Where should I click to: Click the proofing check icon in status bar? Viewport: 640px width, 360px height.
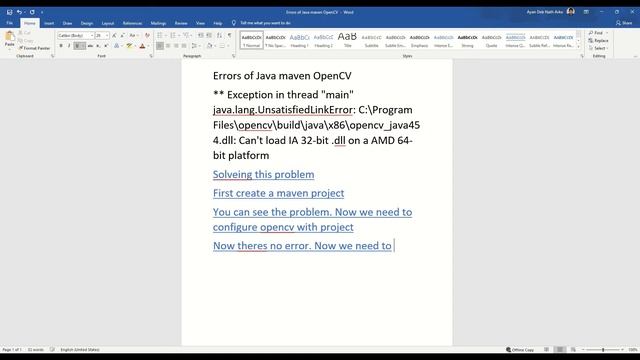[52, 350]
